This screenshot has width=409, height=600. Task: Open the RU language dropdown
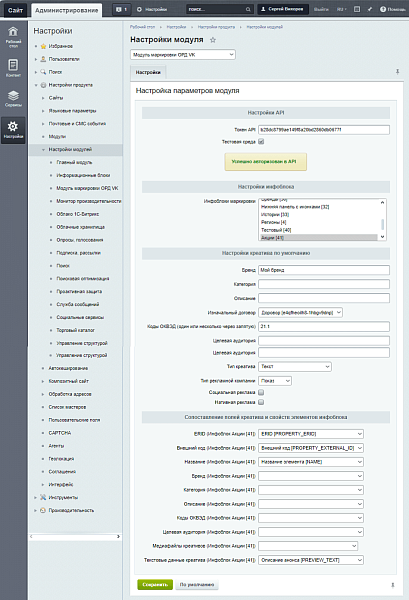[x=341, y=9]
